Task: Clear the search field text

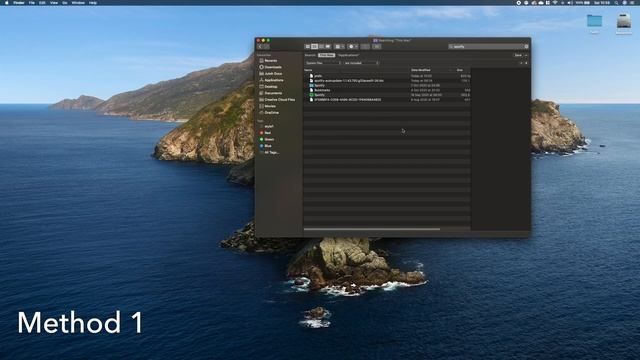Action: click(526, 47)
